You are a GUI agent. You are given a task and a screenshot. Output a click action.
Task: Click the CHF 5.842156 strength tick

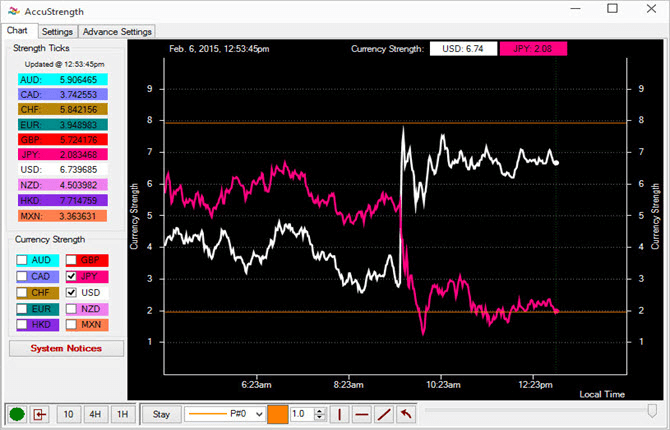pyautogui.click(x=63, y=109)
